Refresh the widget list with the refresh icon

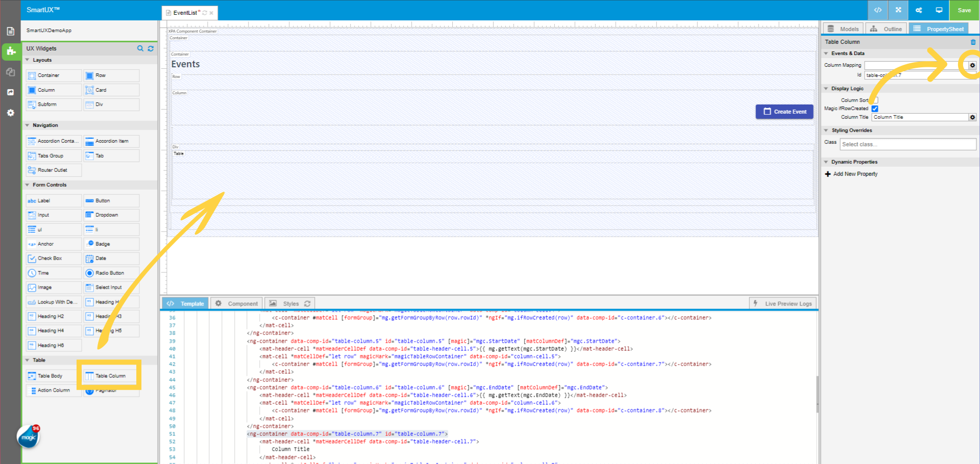point(151,48)
